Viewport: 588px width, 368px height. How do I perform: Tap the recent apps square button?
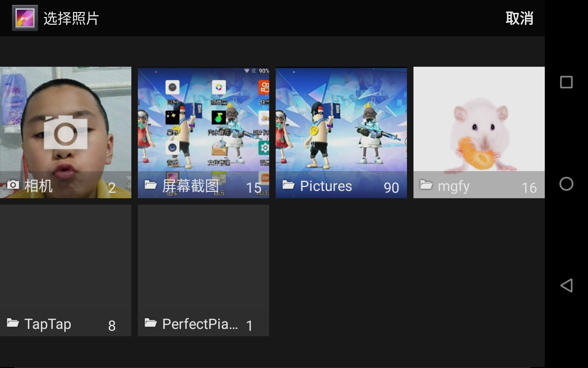(566, 82)
